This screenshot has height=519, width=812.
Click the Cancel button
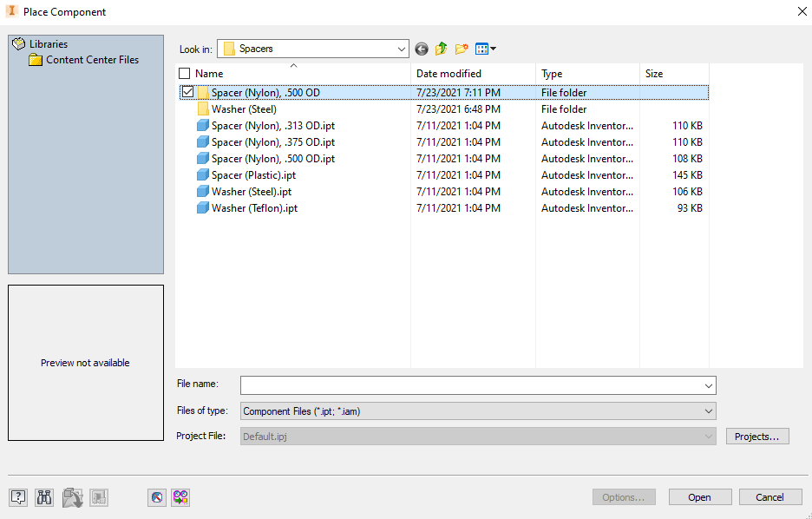pos(769,497)
